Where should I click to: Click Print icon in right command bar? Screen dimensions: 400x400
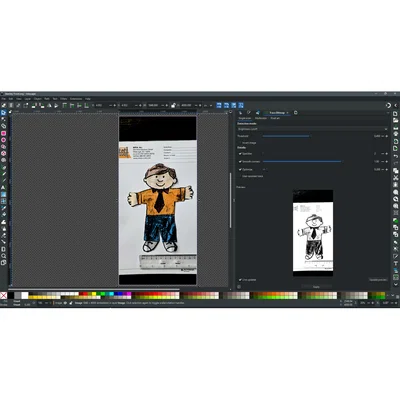pos(396,134)
